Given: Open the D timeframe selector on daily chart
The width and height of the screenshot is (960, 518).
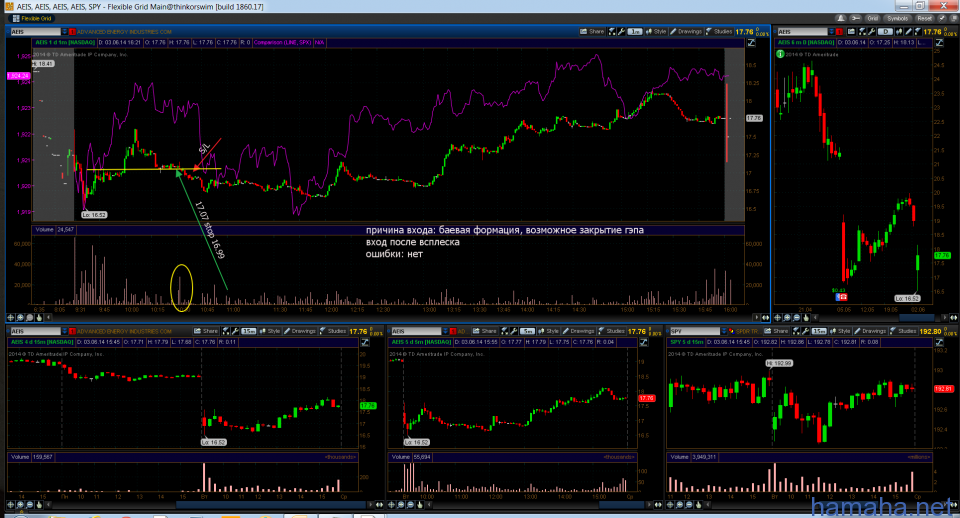Looking at the screenshot, I should point(885,31).
